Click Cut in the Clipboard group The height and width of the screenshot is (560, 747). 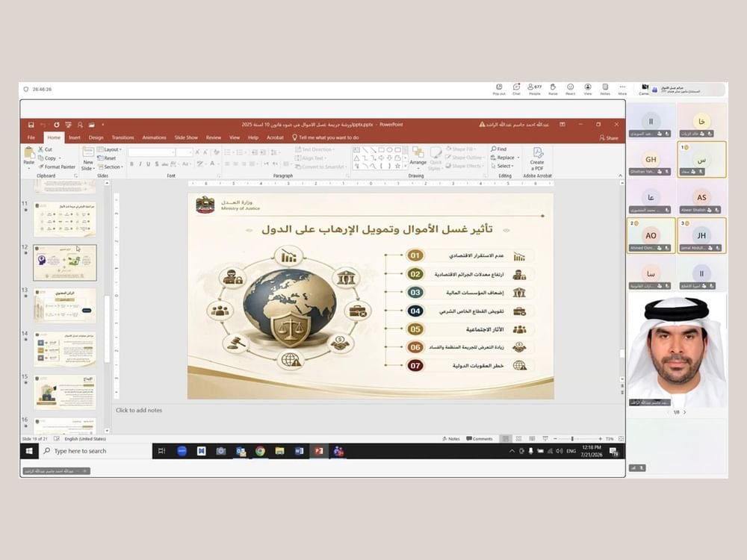pyautogui.click(x=46, y=149)
